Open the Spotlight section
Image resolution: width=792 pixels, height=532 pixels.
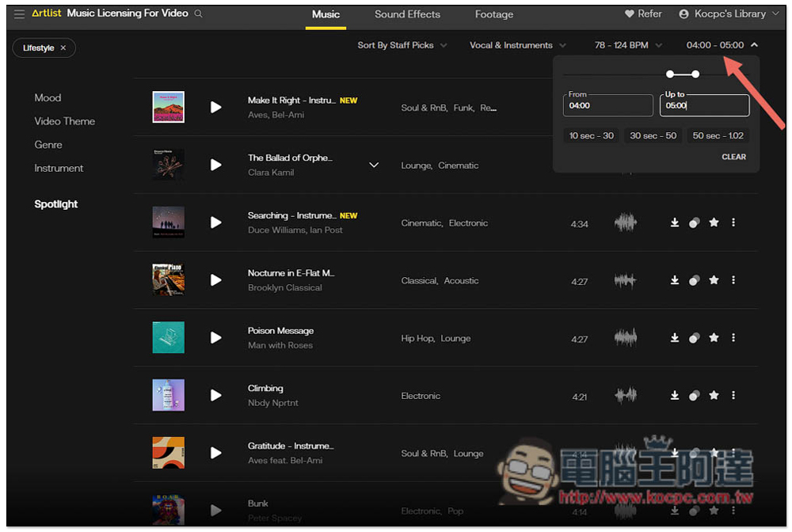click(56, 204)
